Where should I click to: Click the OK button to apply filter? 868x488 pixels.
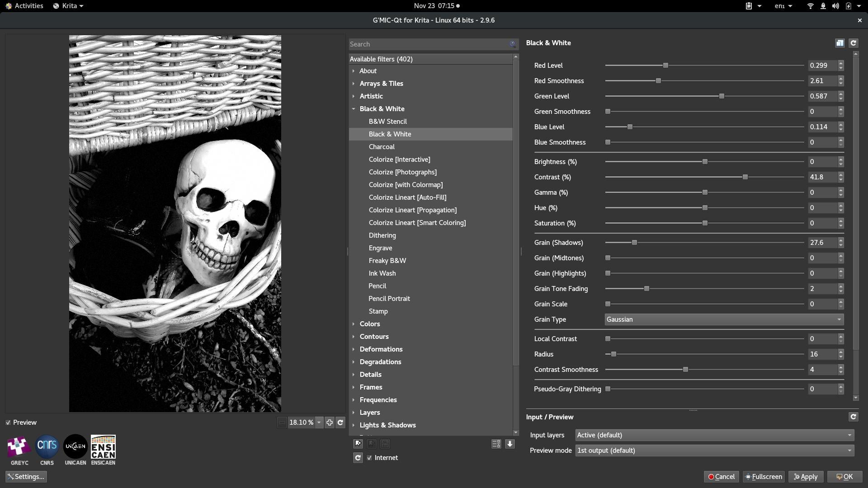tap(845, 475)
